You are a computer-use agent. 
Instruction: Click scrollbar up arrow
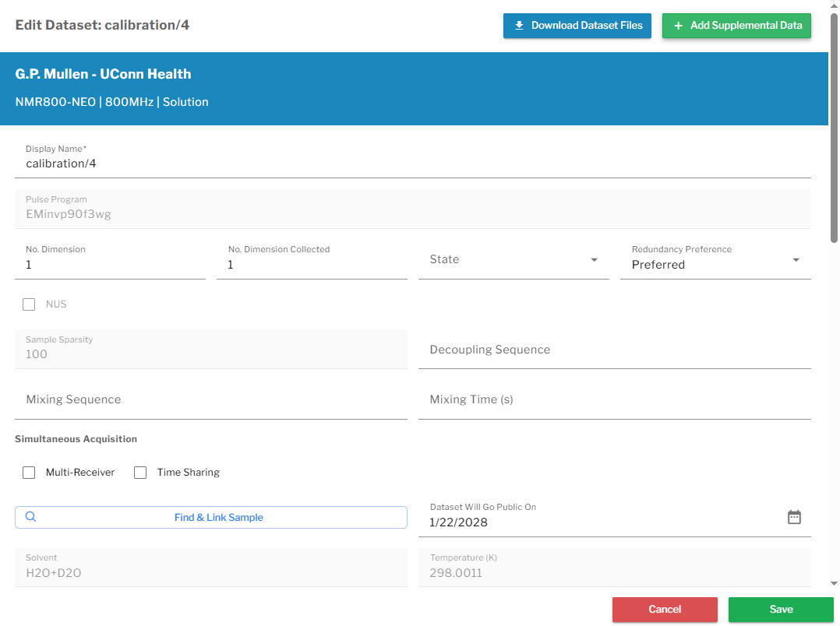click(834, 5)
